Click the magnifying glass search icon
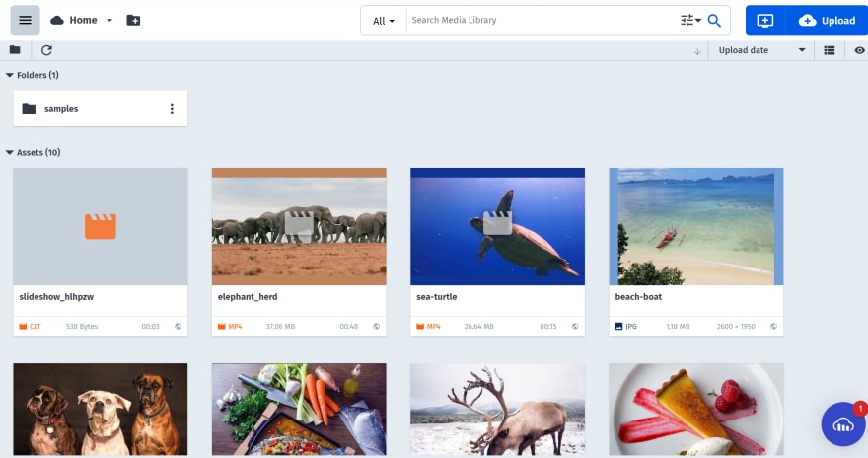Screen dimensions: 868x458 tap(715, 21)
